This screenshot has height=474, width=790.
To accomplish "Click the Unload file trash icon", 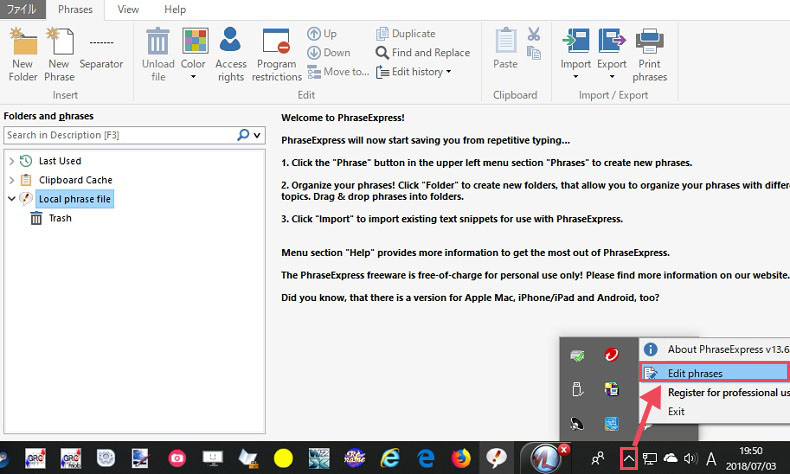I will pyautogui.click(x=158, y=41).
